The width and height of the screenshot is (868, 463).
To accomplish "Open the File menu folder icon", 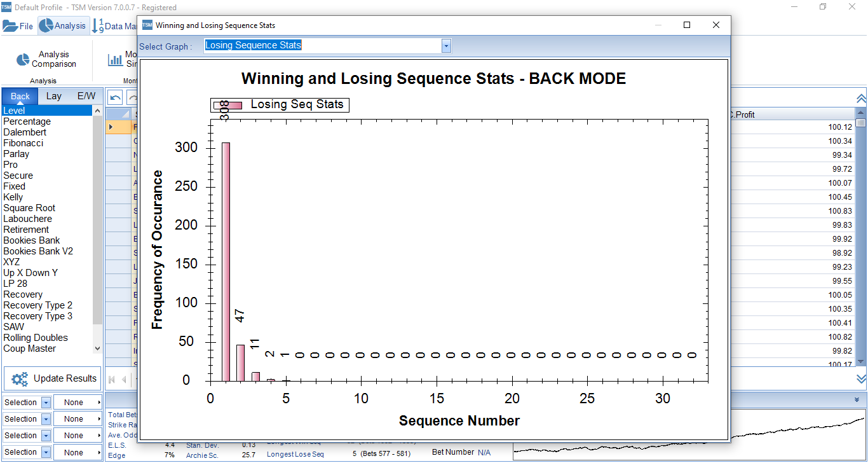I will click(x=10, y=26).
